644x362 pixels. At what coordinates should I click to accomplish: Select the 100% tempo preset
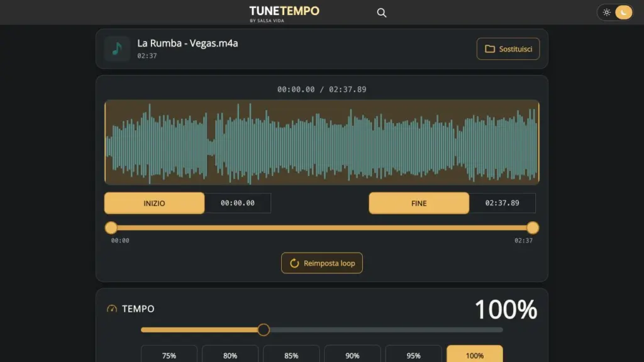click(475, 354)
